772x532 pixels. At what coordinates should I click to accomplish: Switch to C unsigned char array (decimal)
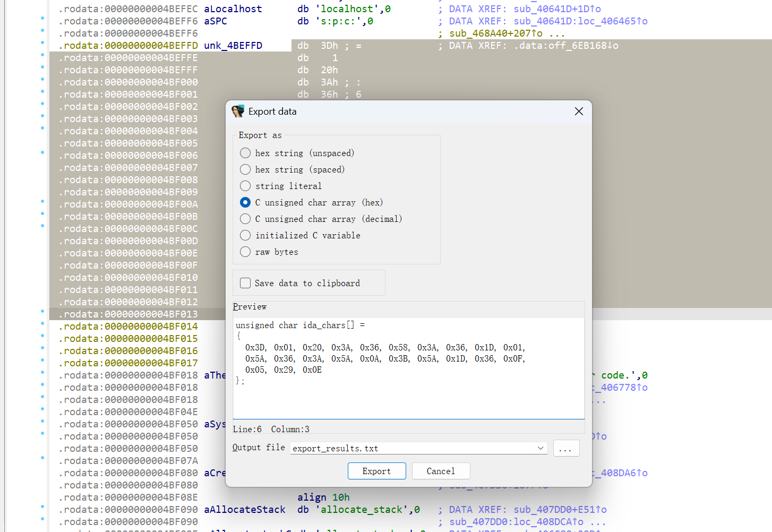coord(245,219)
